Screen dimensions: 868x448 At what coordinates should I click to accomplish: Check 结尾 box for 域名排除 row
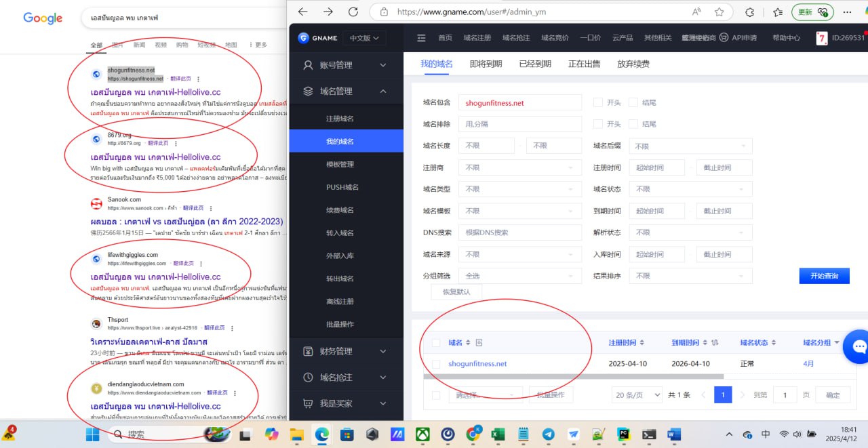(x=633, y=124)
